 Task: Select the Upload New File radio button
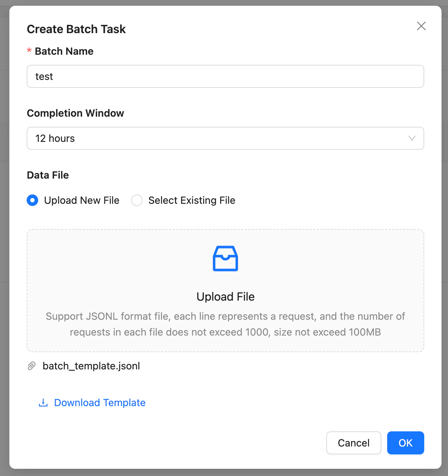[32, 200]
